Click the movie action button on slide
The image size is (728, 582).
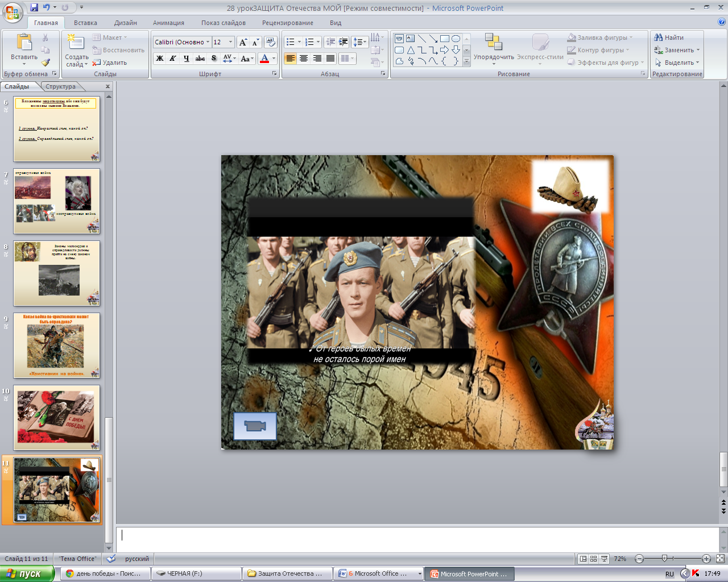pyautogui.click(x=255, y=426)
